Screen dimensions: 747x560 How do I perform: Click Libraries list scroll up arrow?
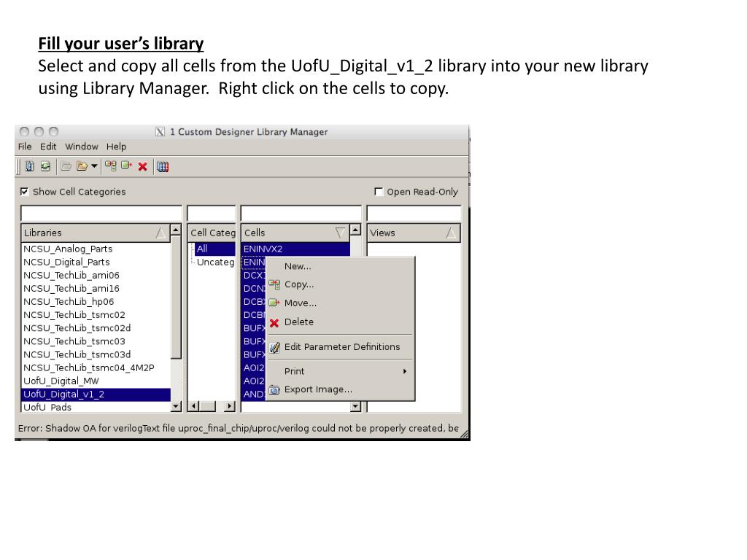176,230
